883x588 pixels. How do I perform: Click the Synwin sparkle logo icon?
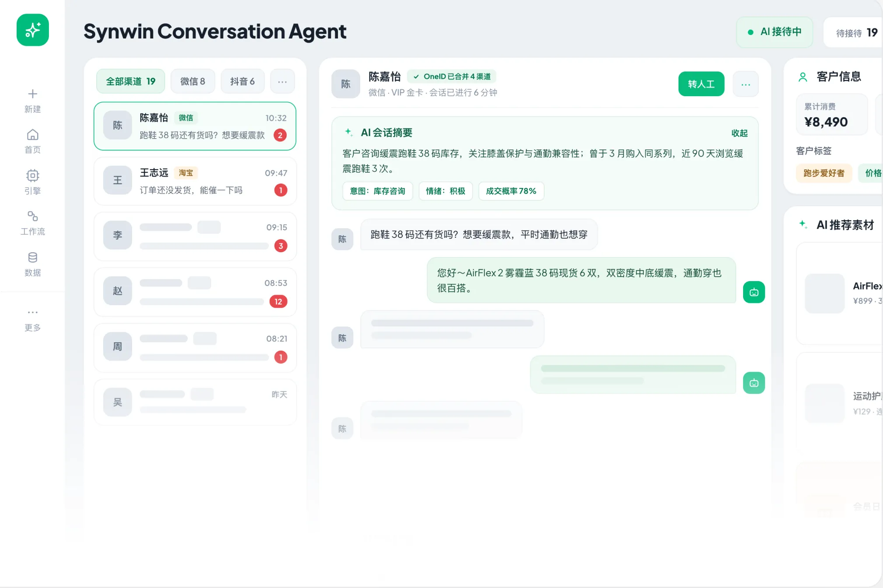coord(33,30)
